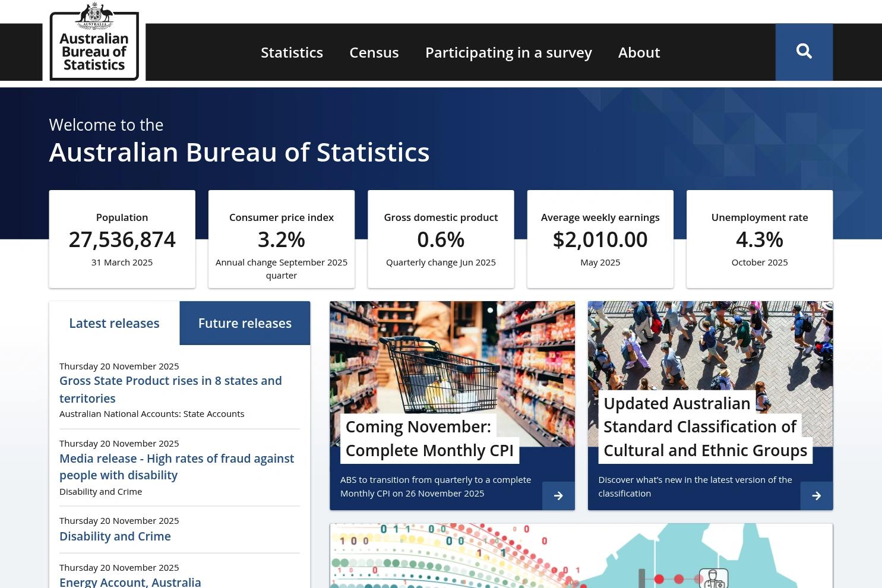Select the Consumer price index card

[x=282, y=239]
